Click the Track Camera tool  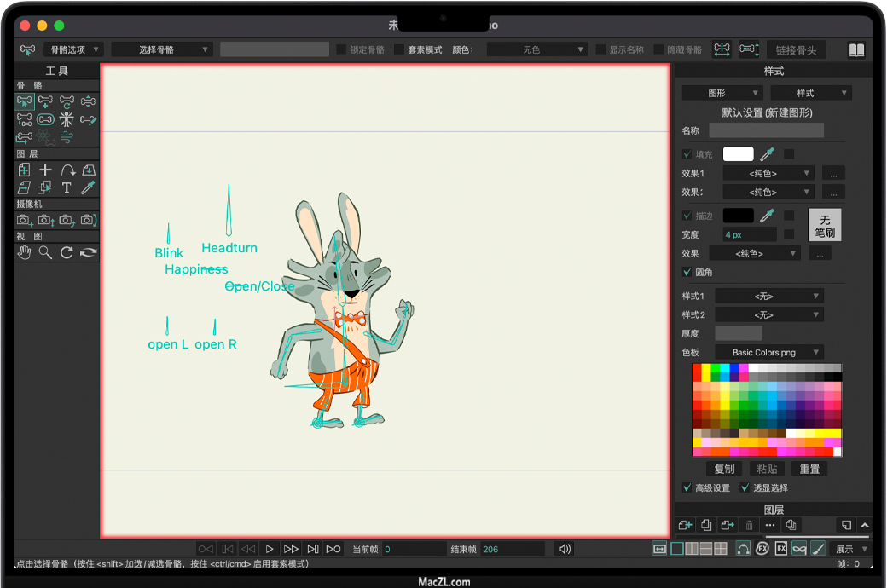[x=24, y=221]
